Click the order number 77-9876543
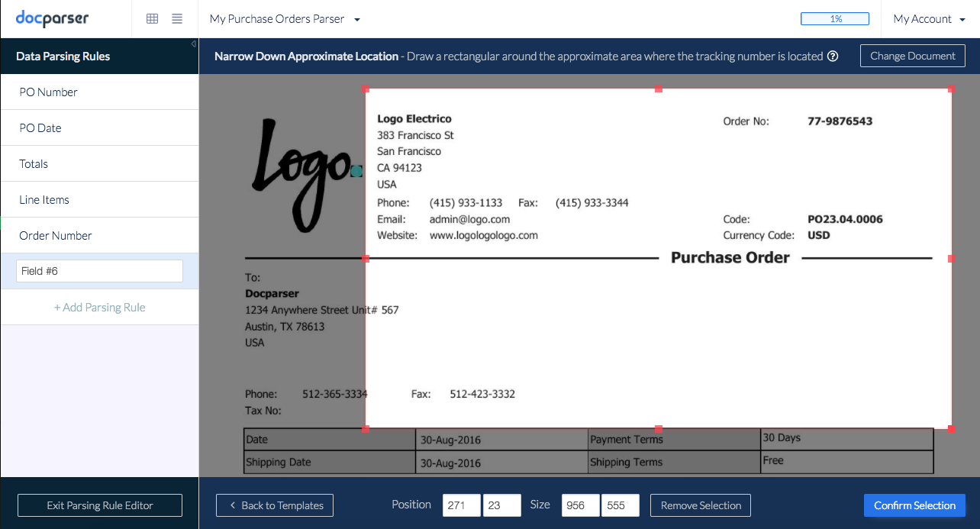 click(x=840, y=121)
